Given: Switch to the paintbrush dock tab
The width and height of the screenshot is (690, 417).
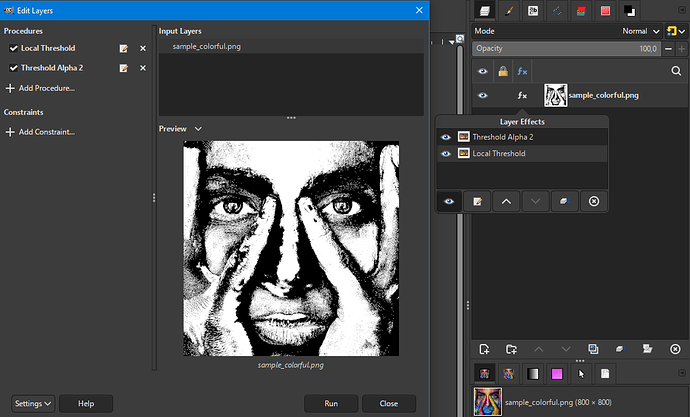Looking at the screenshot, I should click(x=509, y=11).
